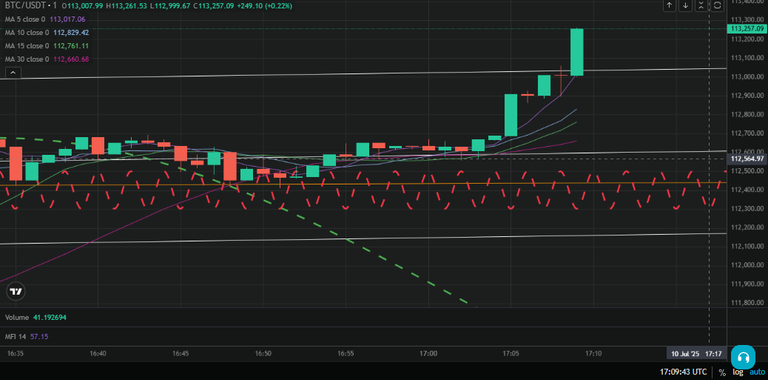This screenshot has height=380, width=768.
Task: Click crosshair price label 112,564.97
Action: pyautogui.click(x=747, y=159)
